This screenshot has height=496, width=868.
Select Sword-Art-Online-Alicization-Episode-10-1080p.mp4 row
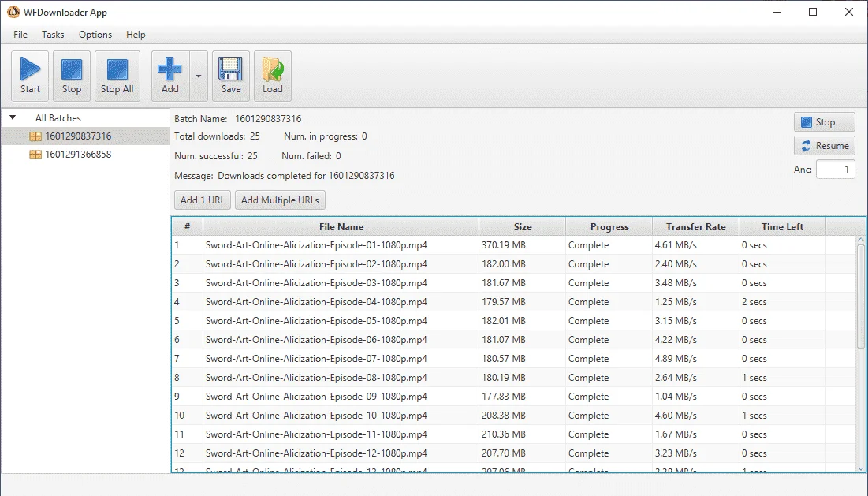tap(514, 416)
